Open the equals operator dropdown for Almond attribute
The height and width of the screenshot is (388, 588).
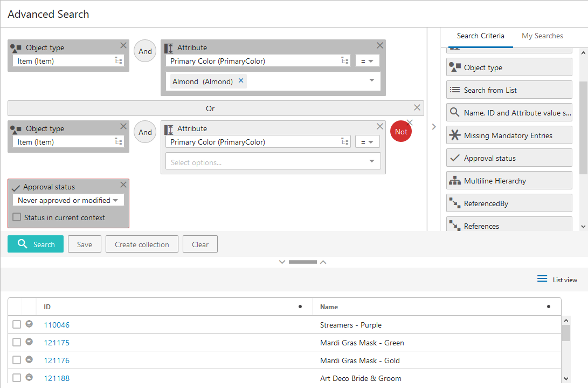coord(367,61)
